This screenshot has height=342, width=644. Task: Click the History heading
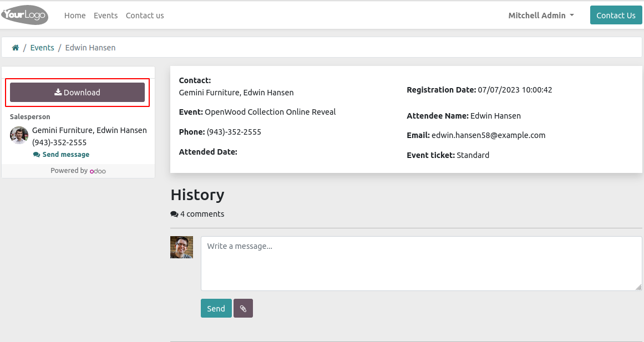[x=197, y=195]
